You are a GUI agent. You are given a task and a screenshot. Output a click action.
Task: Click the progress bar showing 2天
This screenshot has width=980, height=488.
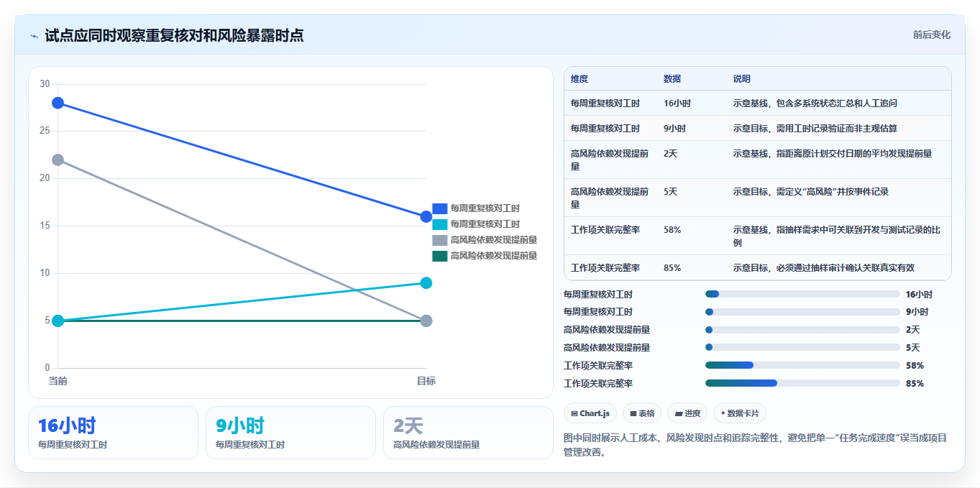[802, 330]
